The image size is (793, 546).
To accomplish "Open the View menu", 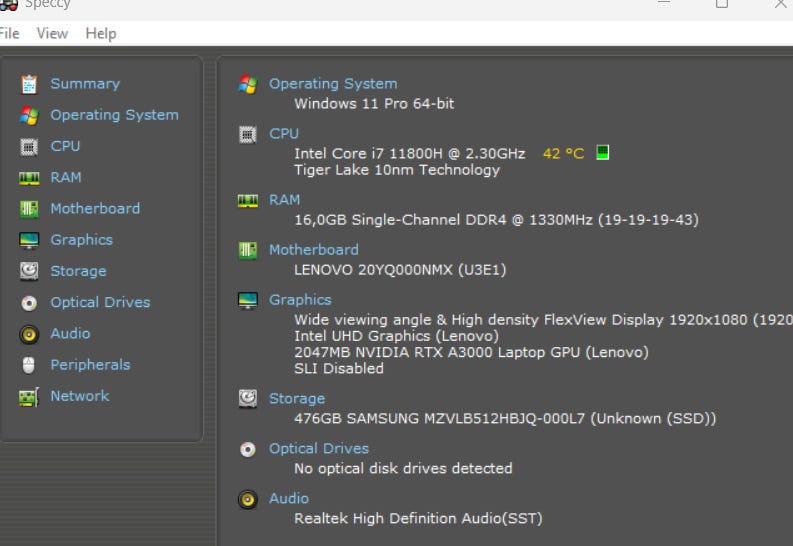I will point(52,33).
